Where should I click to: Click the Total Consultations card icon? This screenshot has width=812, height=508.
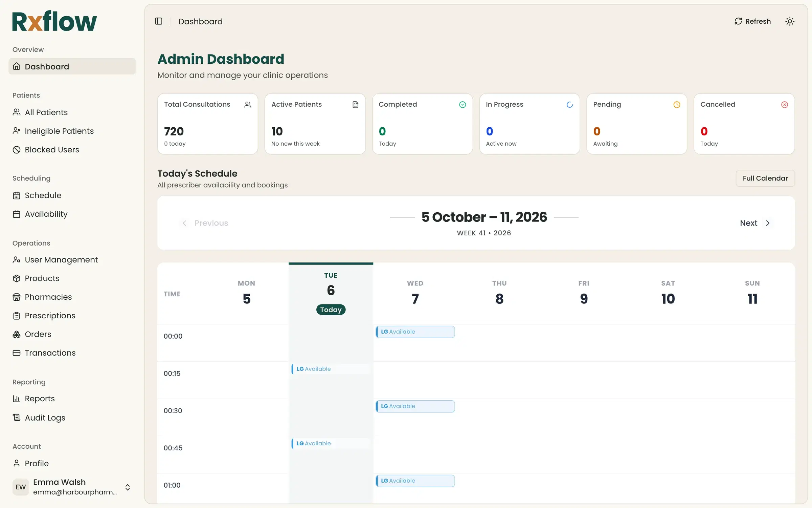tap(248, 105)
